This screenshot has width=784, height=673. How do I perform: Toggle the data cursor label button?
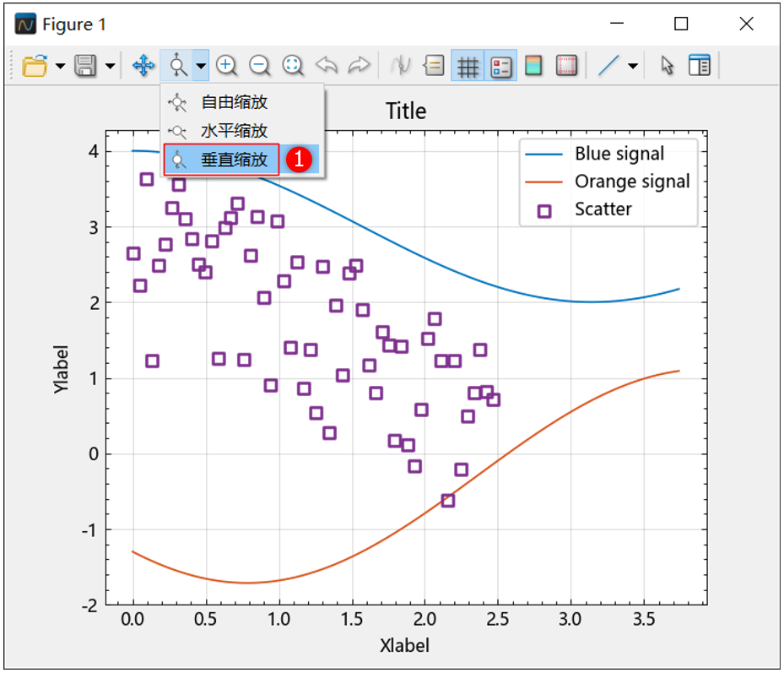point(435,66)
